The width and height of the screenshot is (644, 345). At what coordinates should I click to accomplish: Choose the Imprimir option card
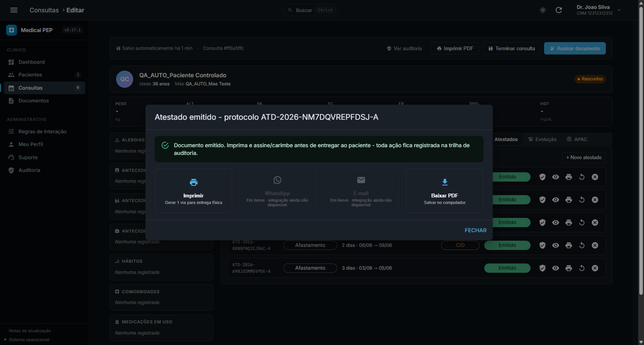[193, 191]
